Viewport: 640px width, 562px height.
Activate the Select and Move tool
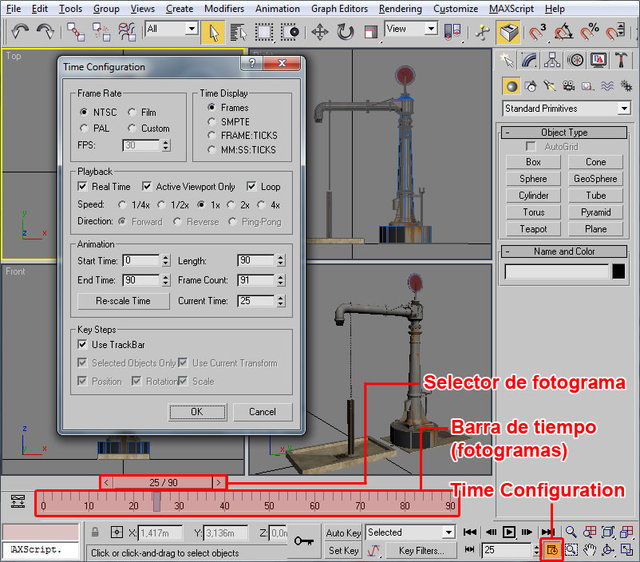click(x=320, y=32)
